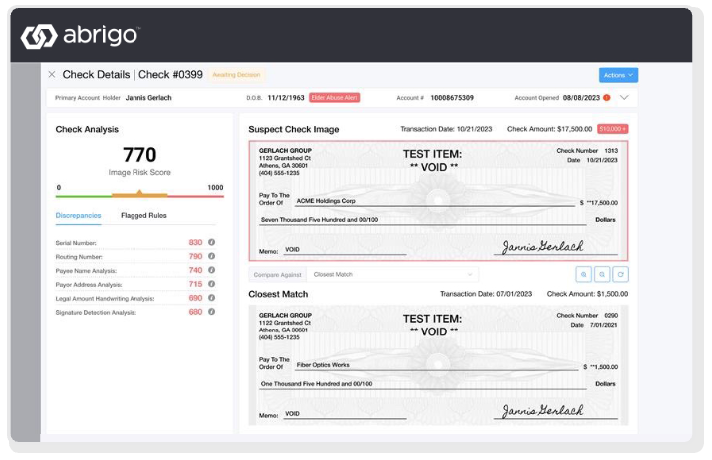Click the Elder Abuse Alert badge
Viewport: 712px width, 460px height.
click(335, 98)
